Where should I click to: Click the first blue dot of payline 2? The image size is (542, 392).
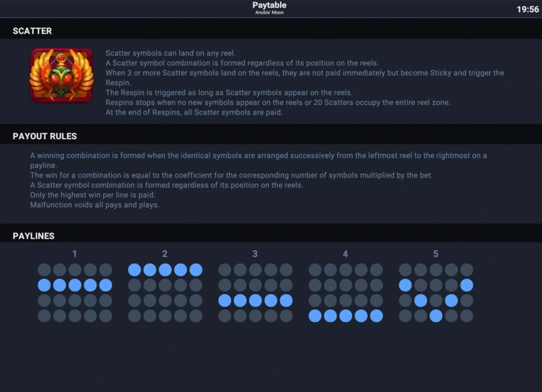click(134, 270)
